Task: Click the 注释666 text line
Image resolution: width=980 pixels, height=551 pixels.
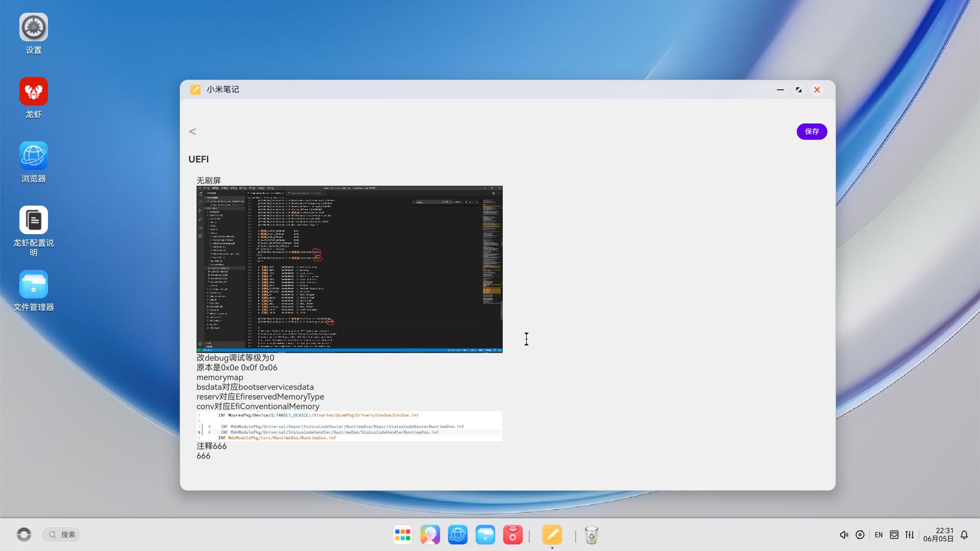Action: tap(212, 446)
